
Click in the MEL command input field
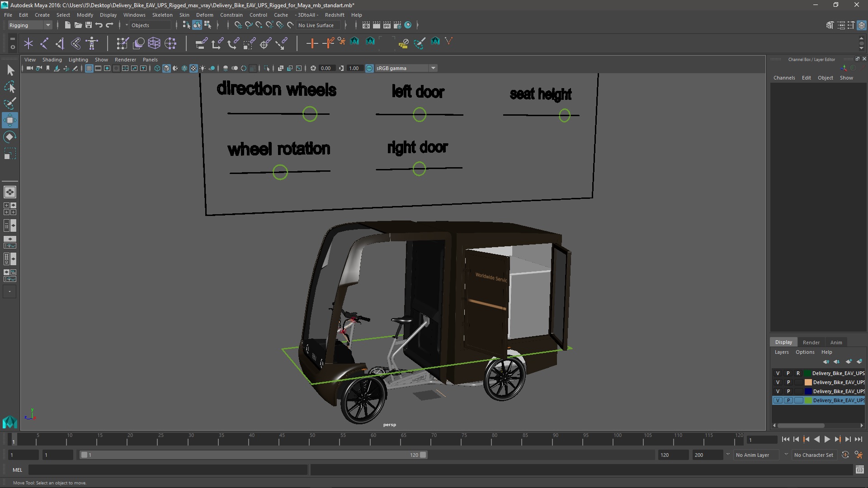pyautogui.click(x=168, y=470)
